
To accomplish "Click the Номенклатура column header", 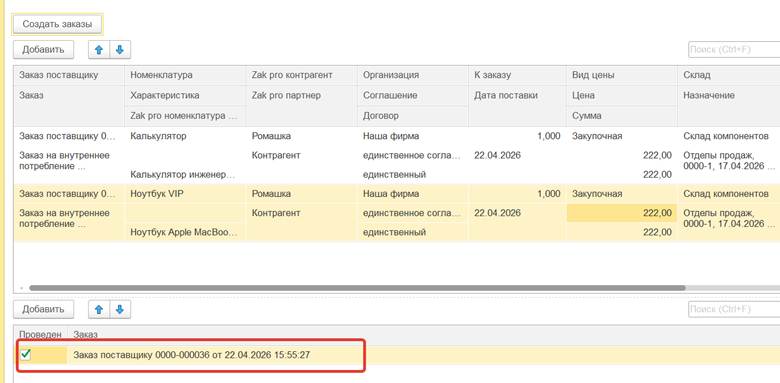I will 185,75.
